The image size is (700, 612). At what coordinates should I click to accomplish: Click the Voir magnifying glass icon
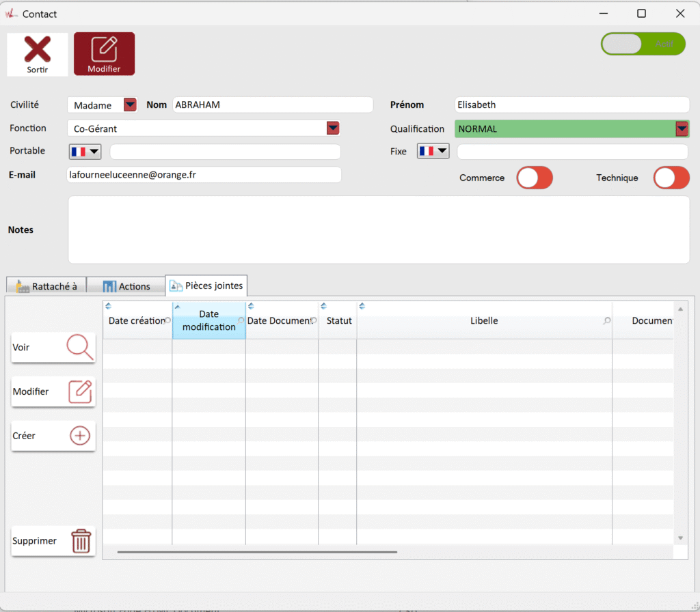click(80, 347)
